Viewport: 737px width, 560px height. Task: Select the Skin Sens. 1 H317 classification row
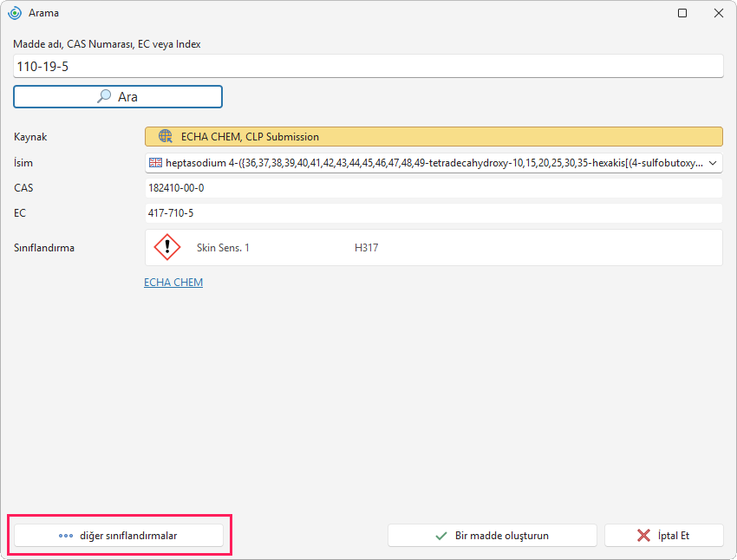pyautogui.click(x=434, y=248)
